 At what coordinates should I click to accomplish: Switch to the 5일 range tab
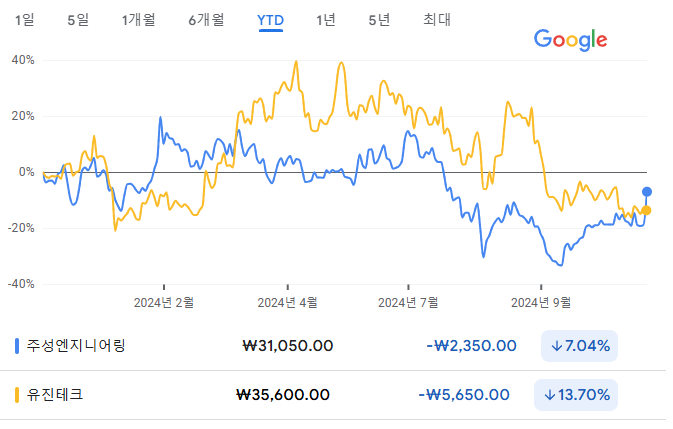point(78,20)
